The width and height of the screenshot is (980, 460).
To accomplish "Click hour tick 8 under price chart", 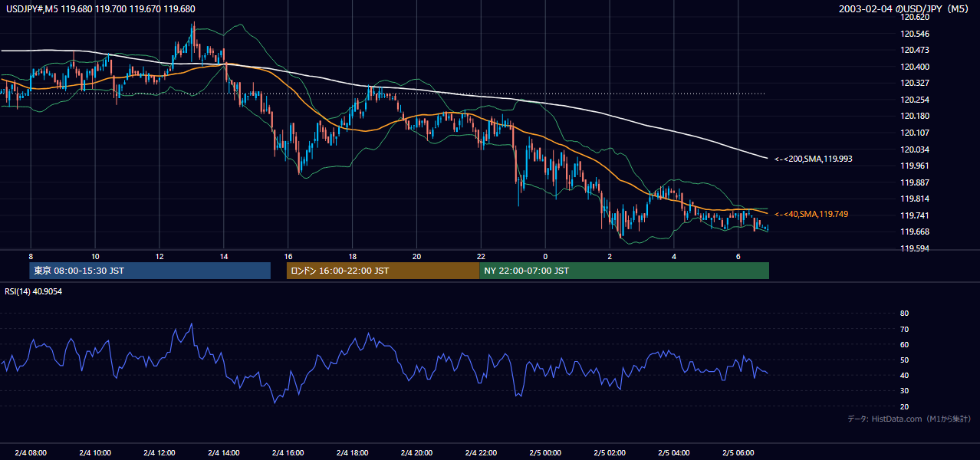I will click(x=31, y=256).
